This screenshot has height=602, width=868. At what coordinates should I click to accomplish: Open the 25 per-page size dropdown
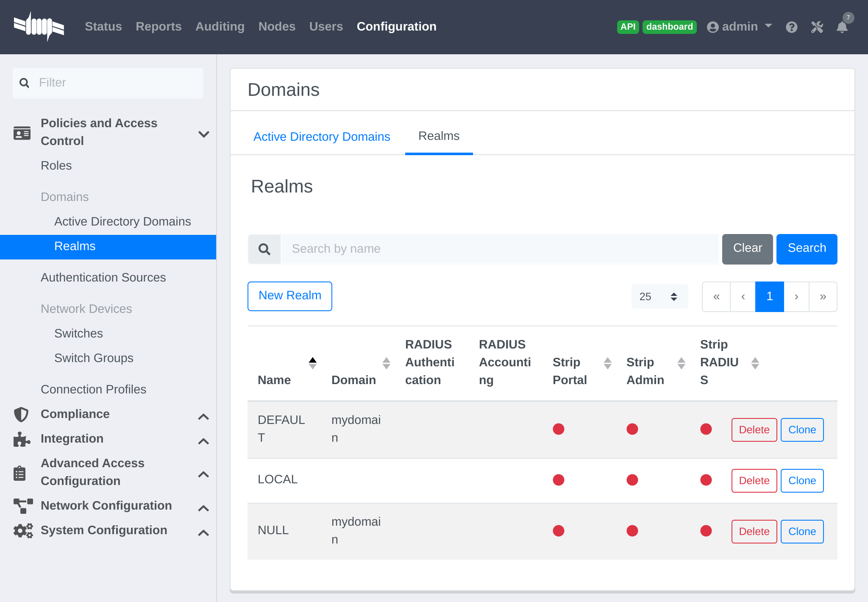pos(659,296)
